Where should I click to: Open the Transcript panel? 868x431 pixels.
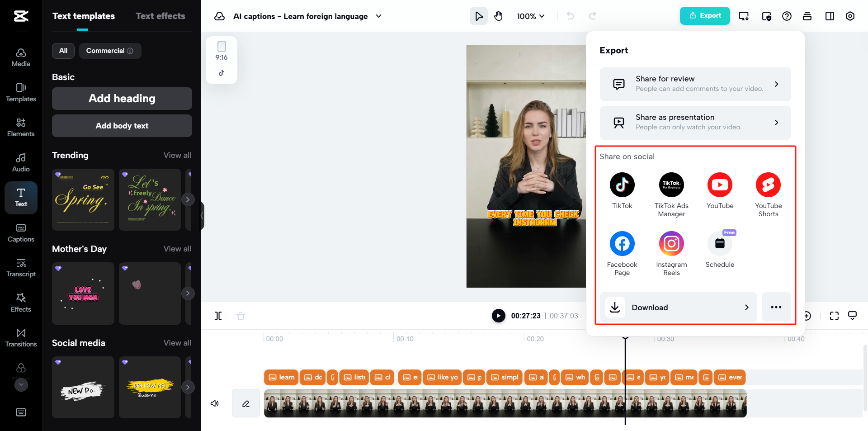(20, 267)
